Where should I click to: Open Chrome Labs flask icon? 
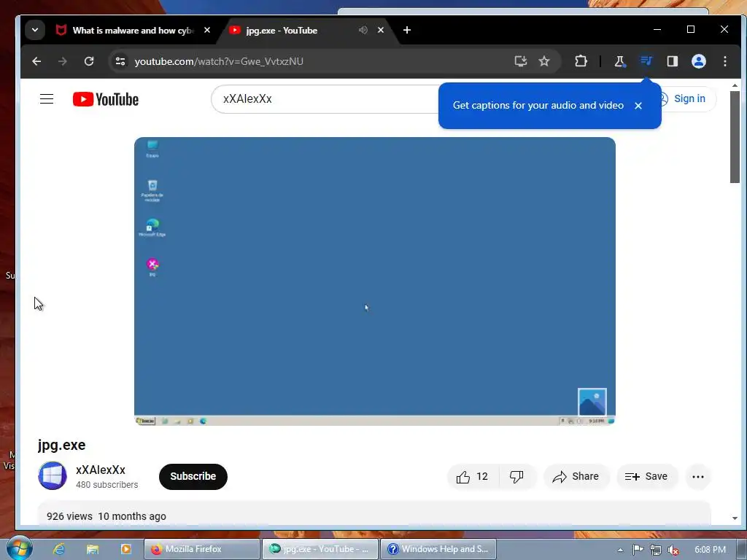click(619, 61)
